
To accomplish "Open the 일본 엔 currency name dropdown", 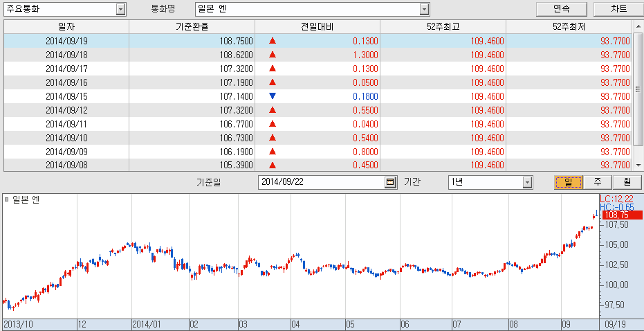I will (425, 8).
